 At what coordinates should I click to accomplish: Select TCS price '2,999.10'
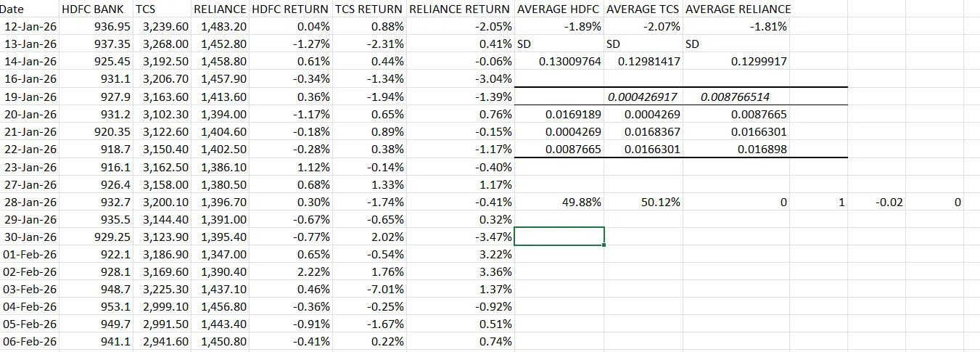[162, 306]
